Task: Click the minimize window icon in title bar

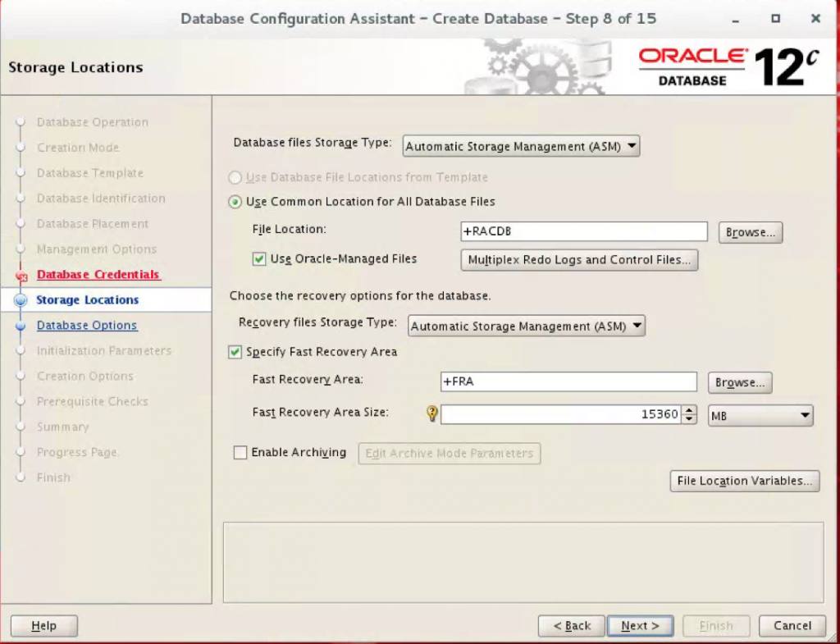Action: pyautogui.click(x=737, y=18)
